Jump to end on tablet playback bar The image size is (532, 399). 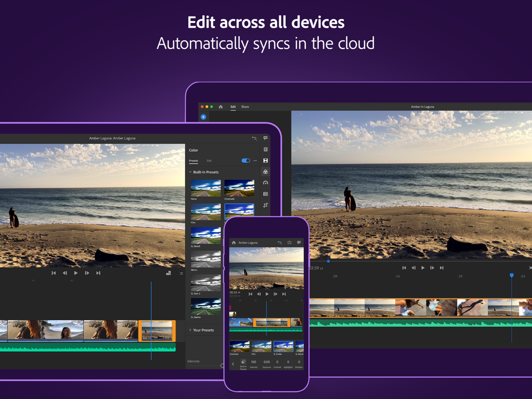(x=98, y=273)
